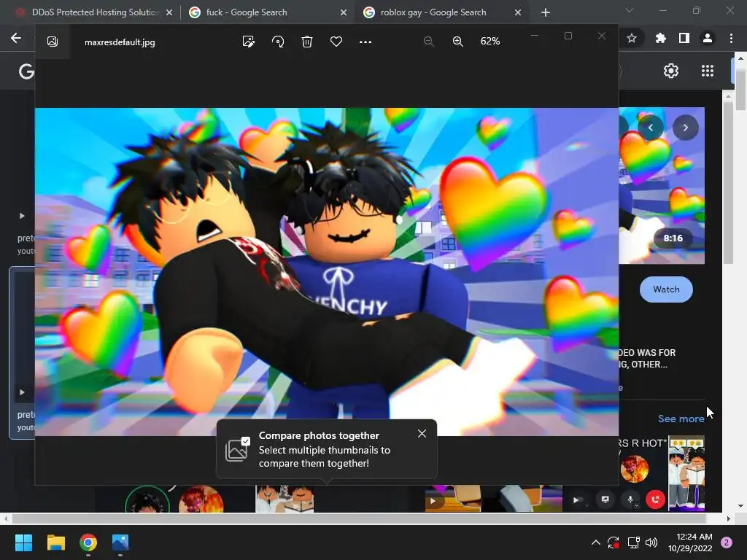This screenshot has width=747, height=560.
Task: Rotate the photo using the rotate icon
Action: click(x=278, y=42)
